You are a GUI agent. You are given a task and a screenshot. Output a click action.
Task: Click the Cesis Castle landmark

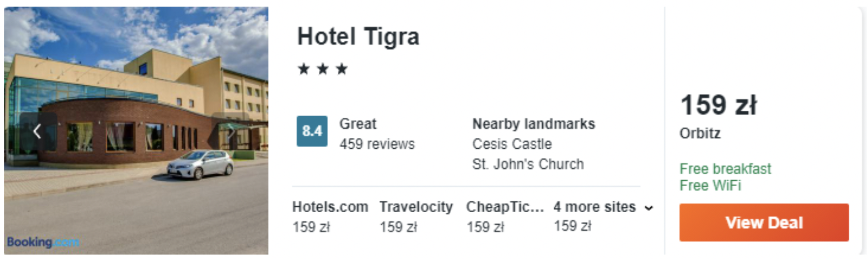click(x=512, y=144)
